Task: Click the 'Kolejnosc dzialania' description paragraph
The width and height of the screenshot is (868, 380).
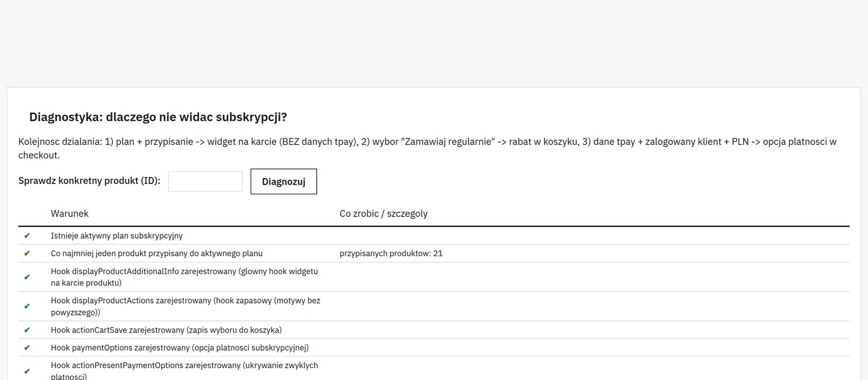Action: pyautogui.click(x=427, y=148)
